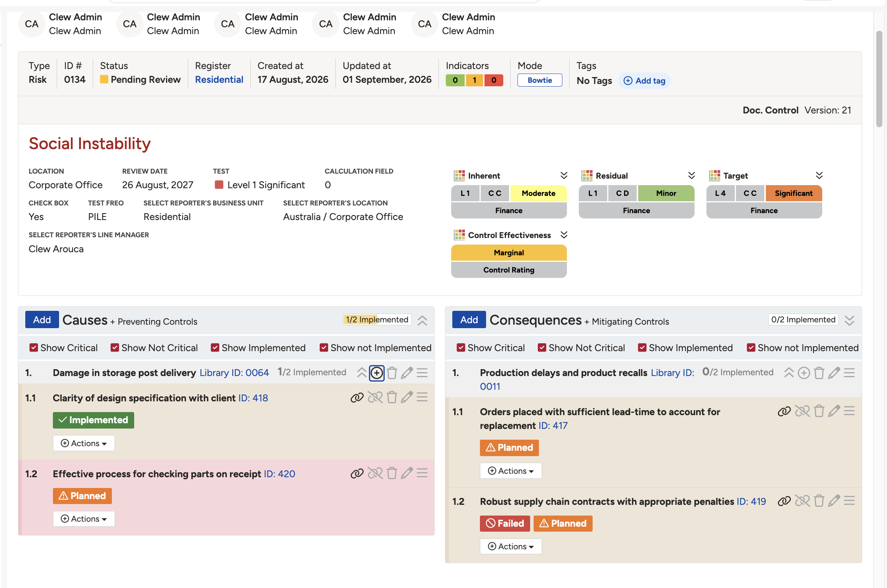Edit control ID 418 with pencil
887x588 pixels.
tap(407, 397)
